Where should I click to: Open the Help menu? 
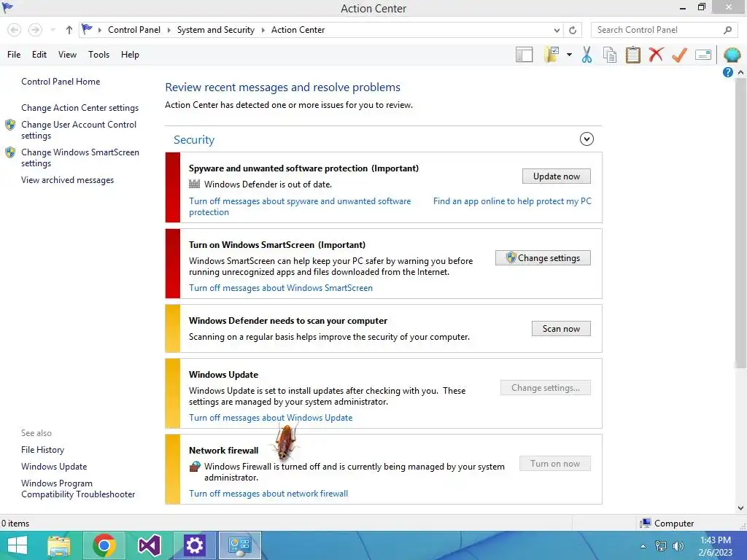[x=130, y=54]
